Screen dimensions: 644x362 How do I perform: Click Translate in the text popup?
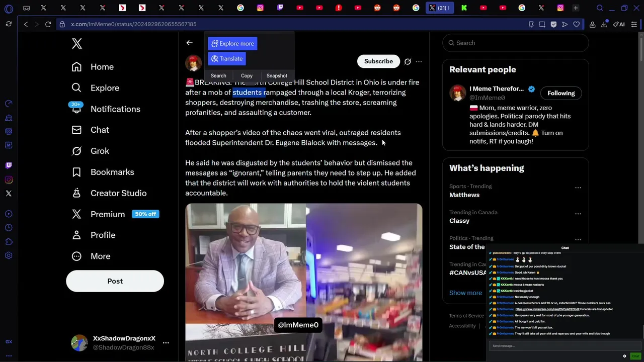pos(227,59)
